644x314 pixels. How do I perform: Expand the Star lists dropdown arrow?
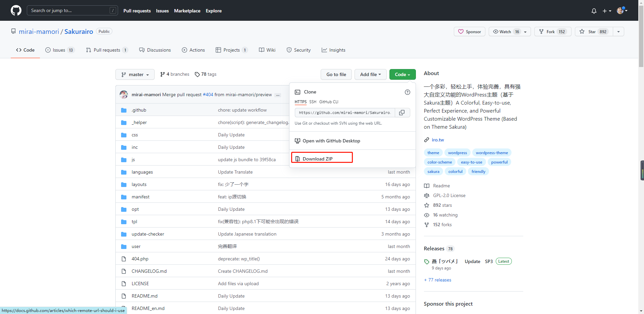tap(619, 32)
